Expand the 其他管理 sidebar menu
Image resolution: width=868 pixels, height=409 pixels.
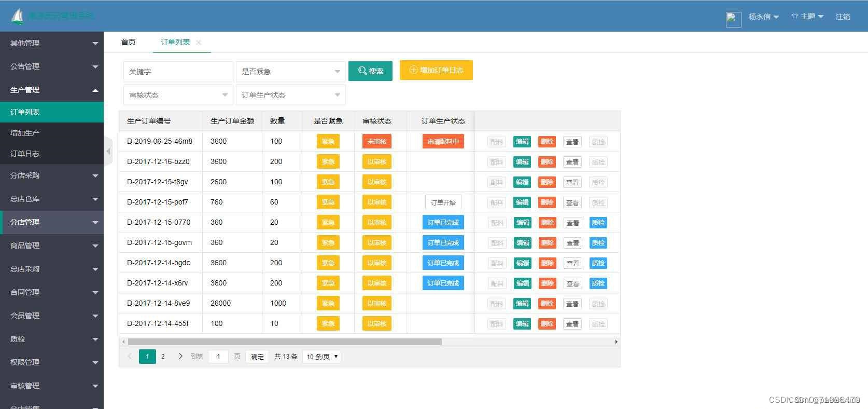coord(52,43)
